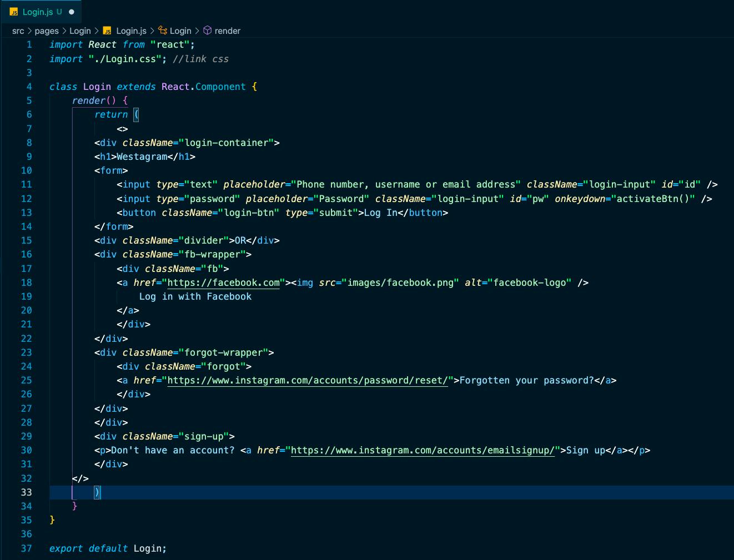The image size is (734, 560).
Task: Click the "forgot-wrapper" className value
Action: point(223,352)
